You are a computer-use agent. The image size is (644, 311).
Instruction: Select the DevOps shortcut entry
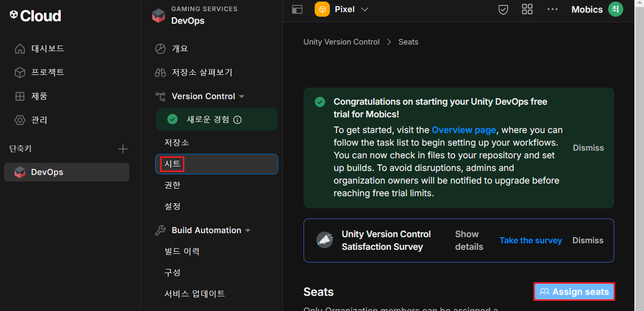point(67,172)
